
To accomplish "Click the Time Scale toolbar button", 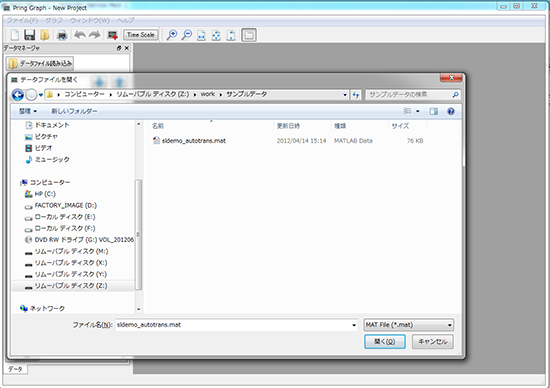I will [141, 35].
